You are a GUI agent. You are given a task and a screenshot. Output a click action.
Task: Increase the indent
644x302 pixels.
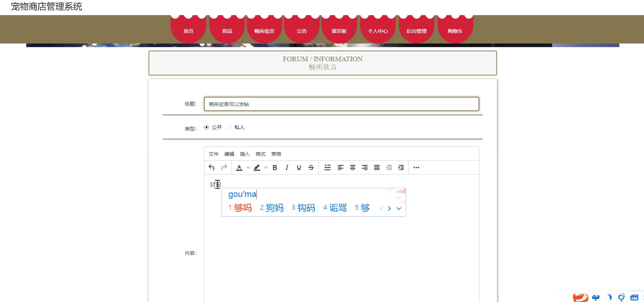pos(401,167)
